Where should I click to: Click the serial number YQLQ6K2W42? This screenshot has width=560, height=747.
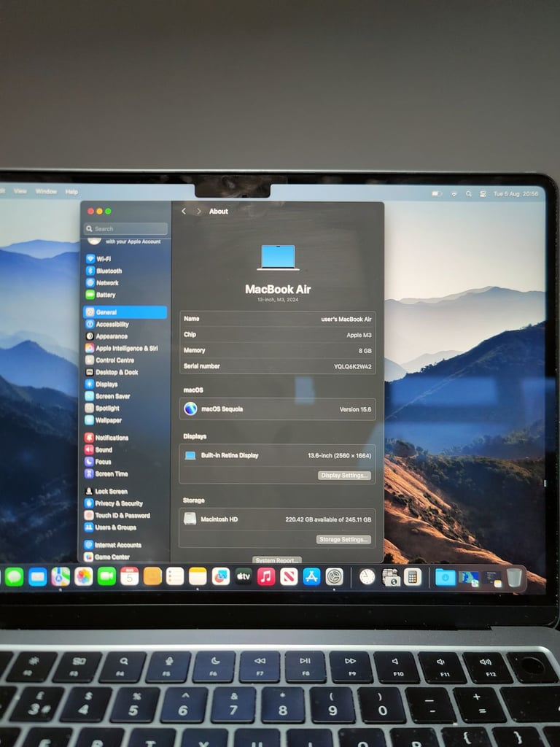tap(352, 366)
